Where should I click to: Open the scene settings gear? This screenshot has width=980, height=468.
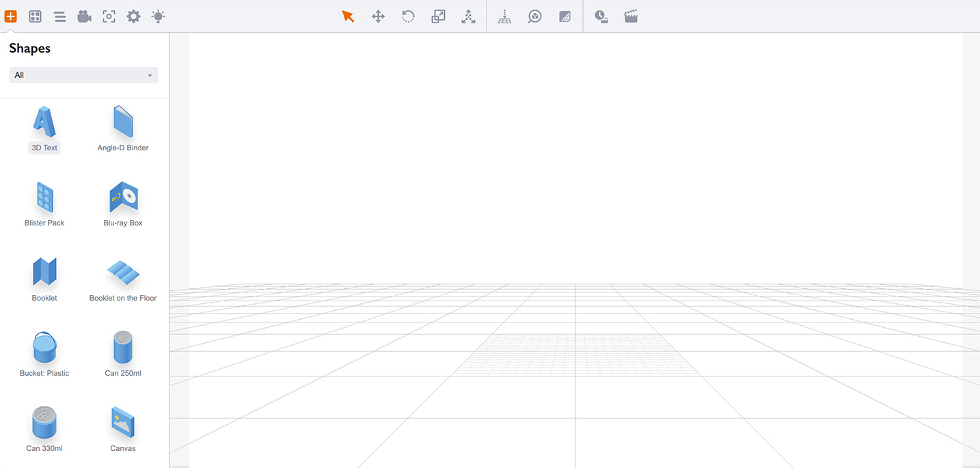(133, 16)
